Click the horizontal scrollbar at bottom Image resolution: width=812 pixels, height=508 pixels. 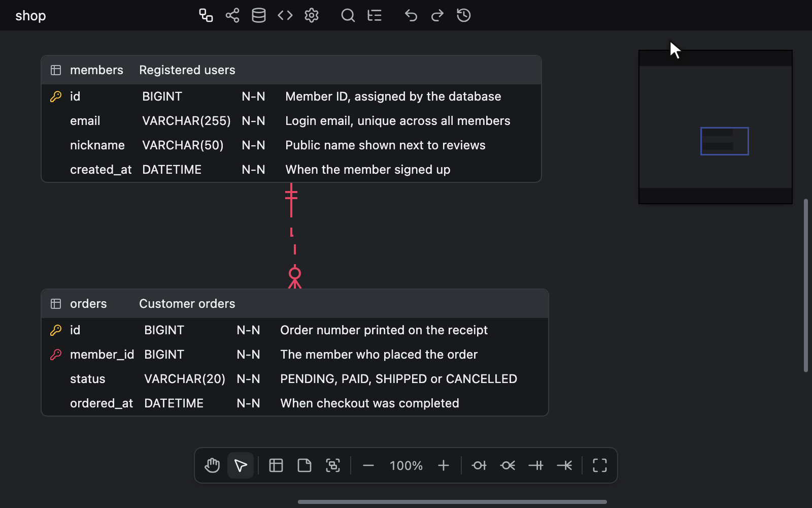[x=452, y=502]
